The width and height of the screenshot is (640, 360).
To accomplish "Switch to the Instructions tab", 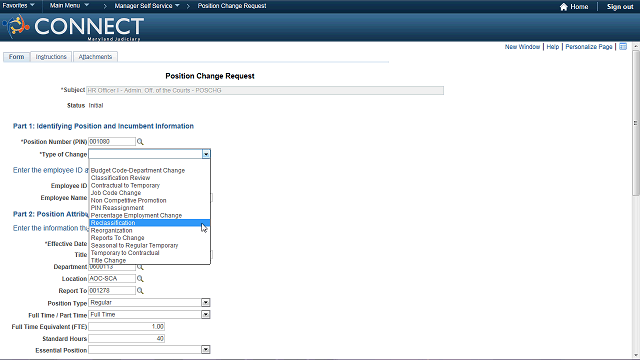I will coord(51,57).
